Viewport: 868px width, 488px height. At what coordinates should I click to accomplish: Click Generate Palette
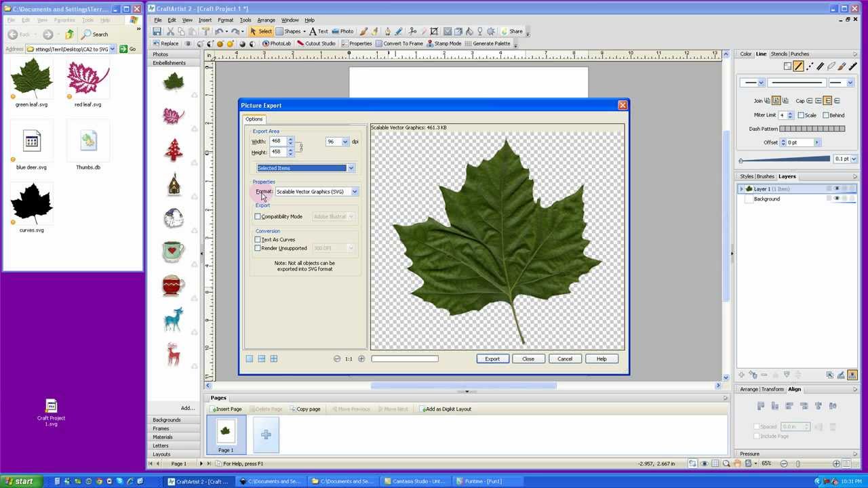tap(487, 43)
